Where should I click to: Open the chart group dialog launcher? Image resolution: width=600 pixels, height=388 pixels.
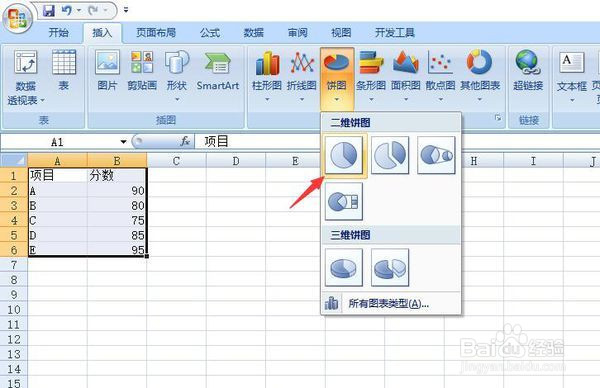(498, 118)
